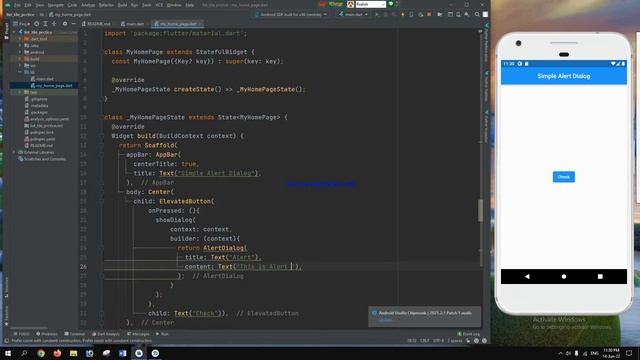The height and width of the screenshot is (360, 640).
Task: Collapse the code fold marker at the build method
Action: coord(101,136)
